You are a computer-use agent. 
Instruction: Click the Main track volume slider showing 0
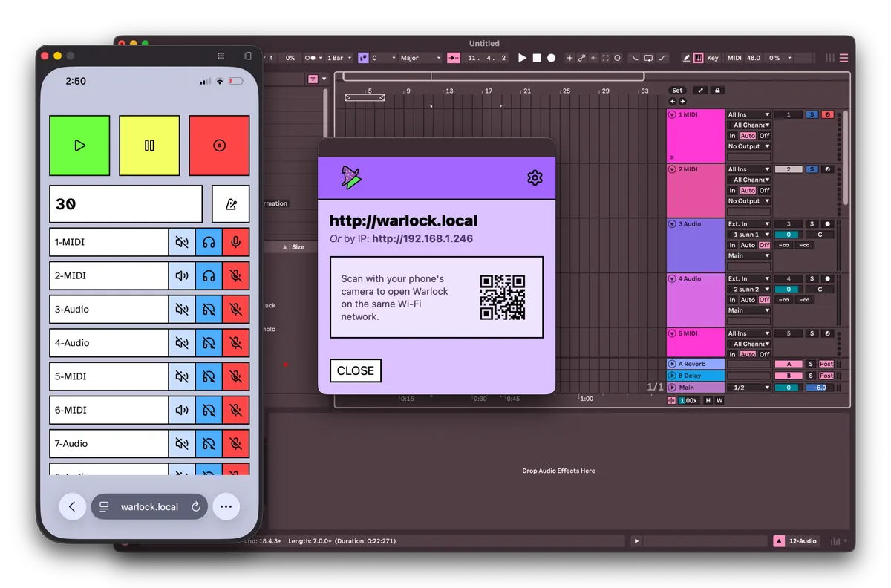tap(789, 388)
